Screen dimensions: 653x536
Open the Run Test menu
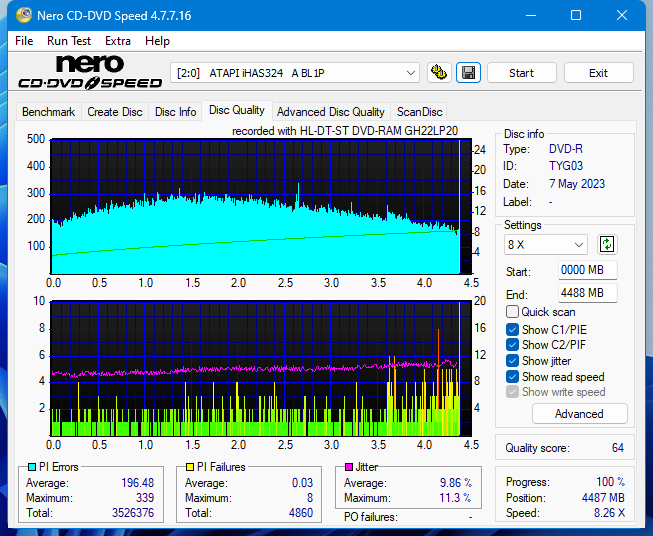point(69,41)
